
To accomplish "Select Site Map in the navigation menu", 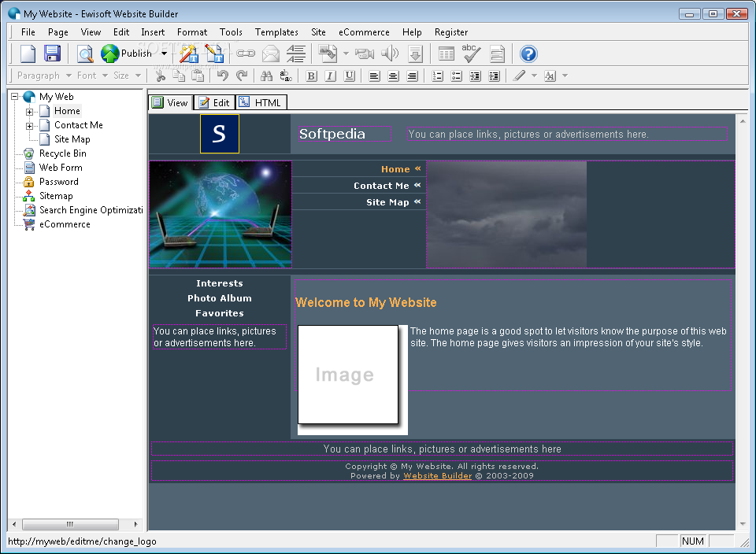I will [388, 201].
